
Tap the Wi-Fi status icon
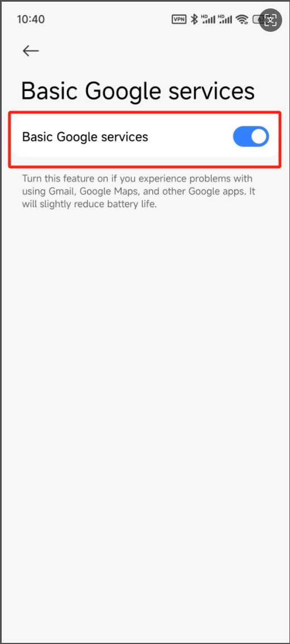pos(243,20)
